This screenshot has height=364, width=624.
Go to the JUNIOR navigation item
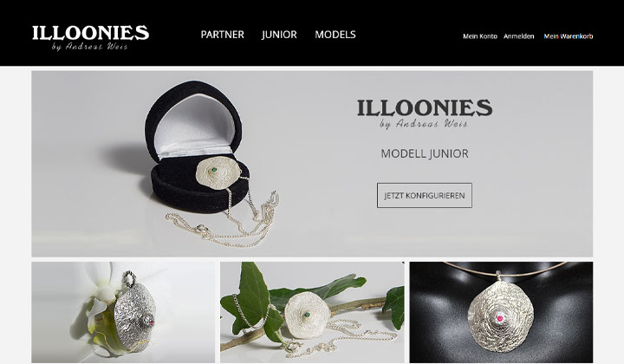click(x=279, y=35)
